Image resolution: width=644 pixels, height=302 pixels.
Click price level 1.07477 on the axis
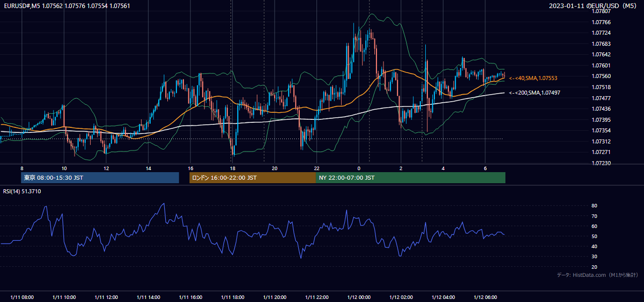click(x=601, y=98)
